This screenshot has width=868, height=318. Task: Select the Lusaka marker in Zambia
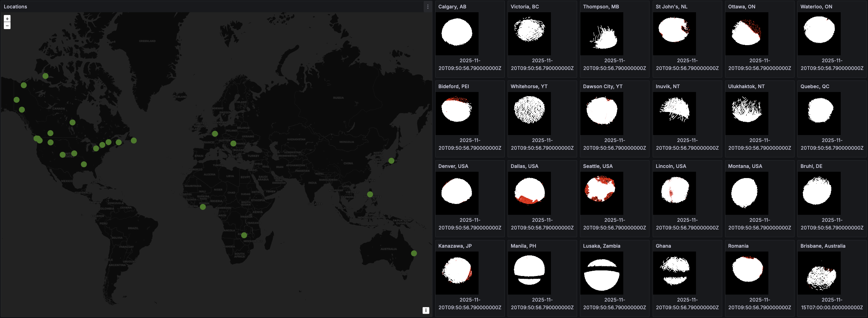(244, 235)
